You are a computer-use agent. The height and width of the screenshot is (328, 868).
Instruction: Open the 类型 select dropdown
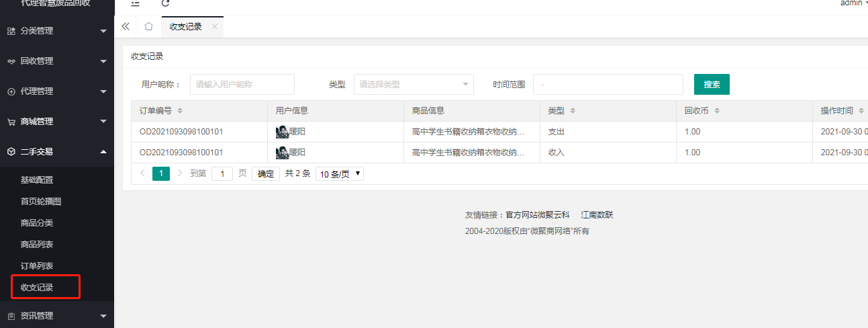coord(414,85)
